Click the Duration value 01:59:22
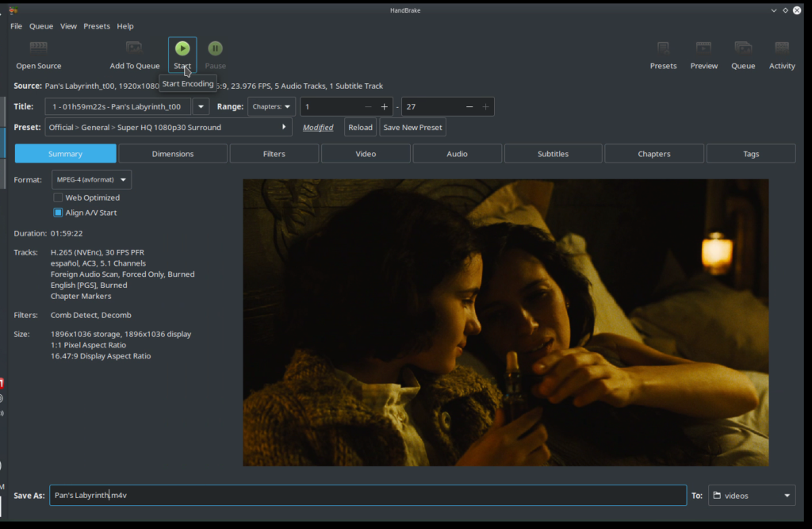The image size is (812, 529). pyautogui.click(x=67, y=234)
